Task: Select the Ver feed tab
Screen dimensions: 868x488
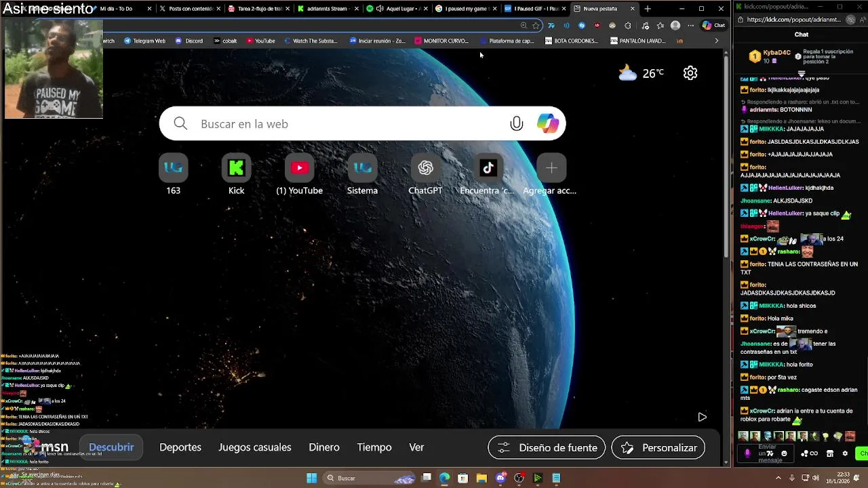Action: click(x=416, y=447)
